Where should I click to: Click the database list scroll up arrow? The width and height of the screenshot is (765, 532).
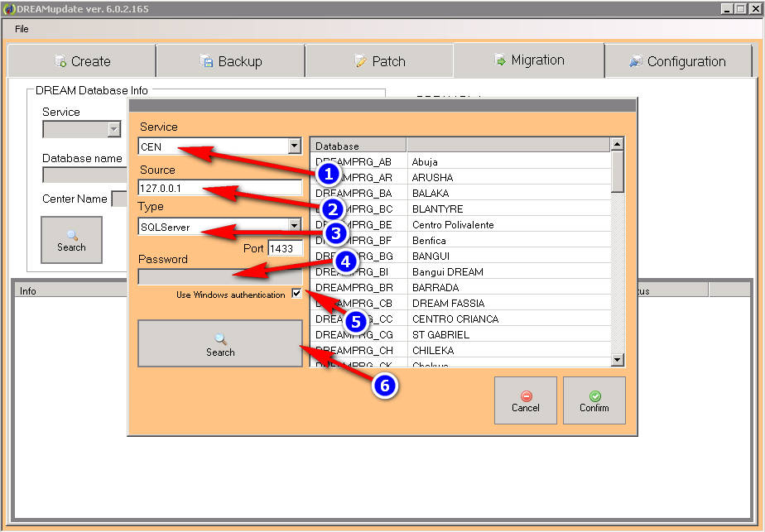[617, 144]
